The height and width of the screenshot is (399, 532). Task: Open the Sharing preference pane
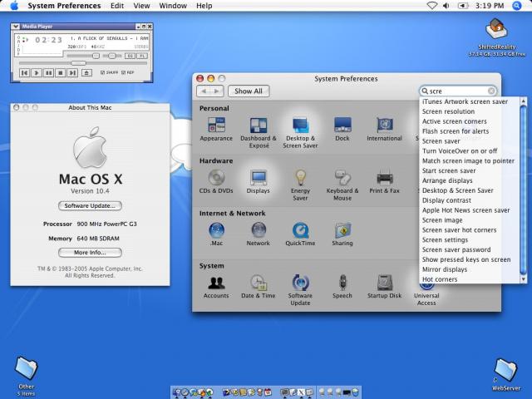coord(342,234)
